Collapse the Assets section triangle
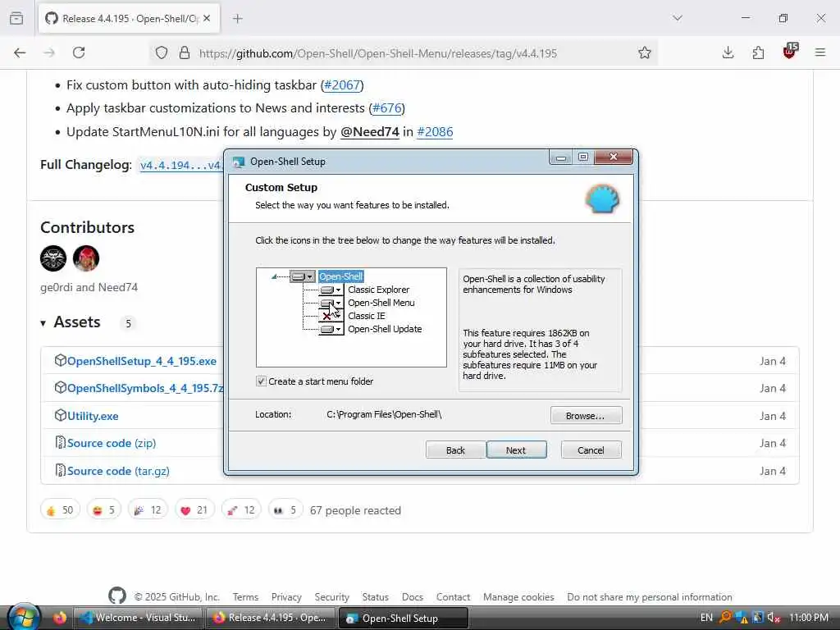This screenshot has width=840, height=630. click(x=43, y=323)
